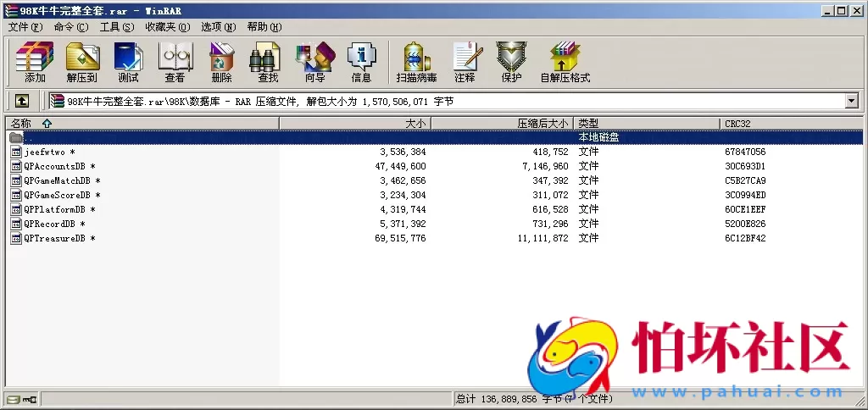868x410 pixels.
Task: Click size value 69,515,776
Action: pos(400,239)
